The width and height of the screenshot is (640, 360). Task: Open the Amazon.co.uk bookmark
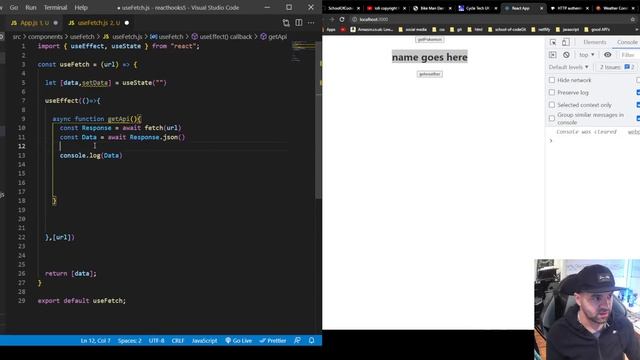(372, 29)
